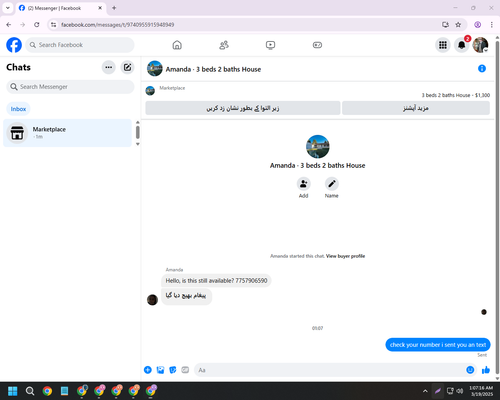Viewport: 500px width, 400px height.
Task: Click the Facebook logo
Action: click(x=14, y=45)
